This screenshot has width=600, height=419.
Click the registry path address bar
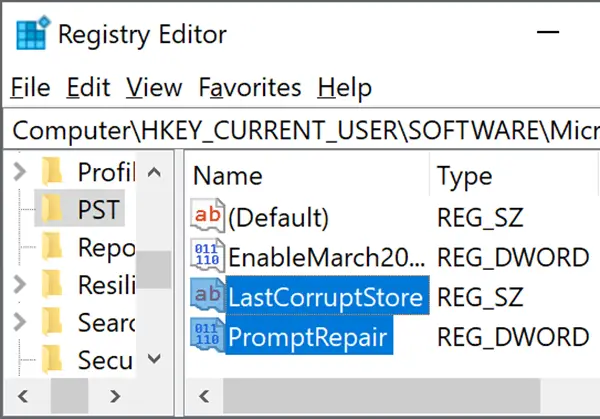click(x=302, y=130)
